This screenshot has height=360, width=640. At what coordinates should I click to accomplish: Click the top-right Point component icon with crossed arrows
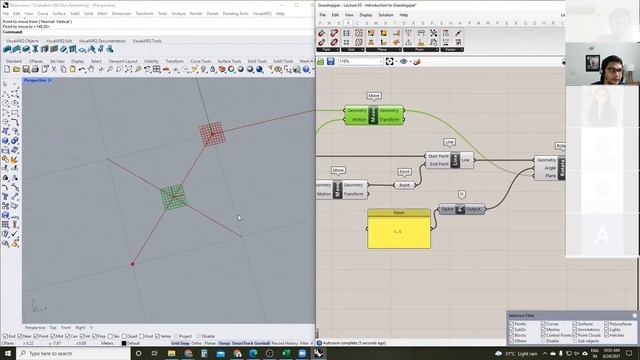click(x=433, y=33)
